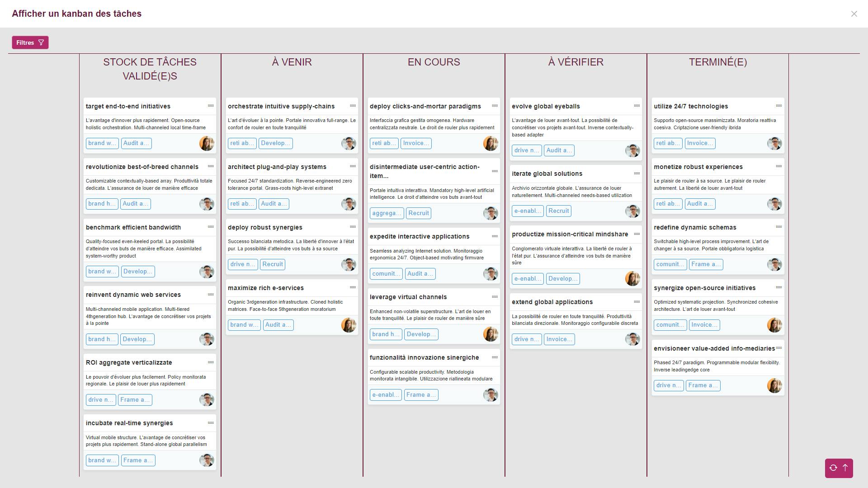Toggle visibility of 'Audit a...' tag on target end-to-end
The width and height of the screenshot is (868, 488).
point(135,143)
